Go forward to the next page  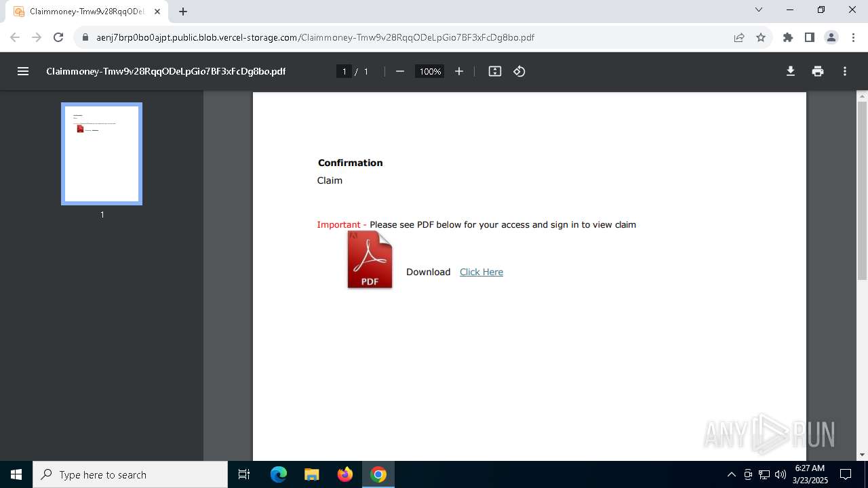click(37, 37)
